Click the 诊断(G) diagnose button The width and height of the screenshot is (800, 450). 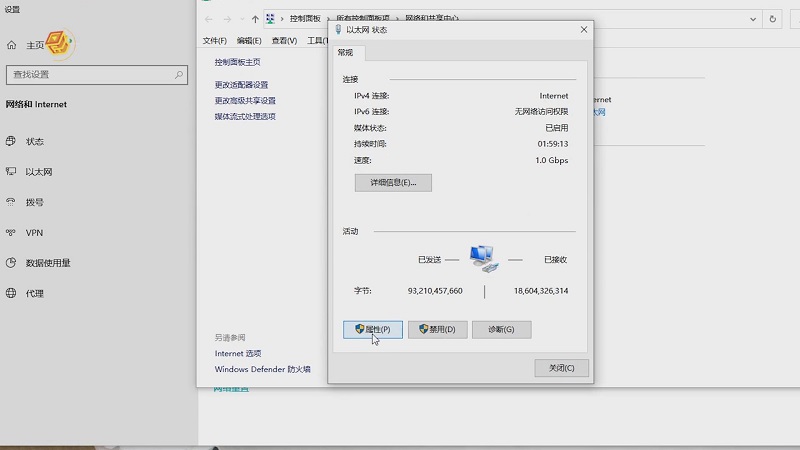point(501,329)
